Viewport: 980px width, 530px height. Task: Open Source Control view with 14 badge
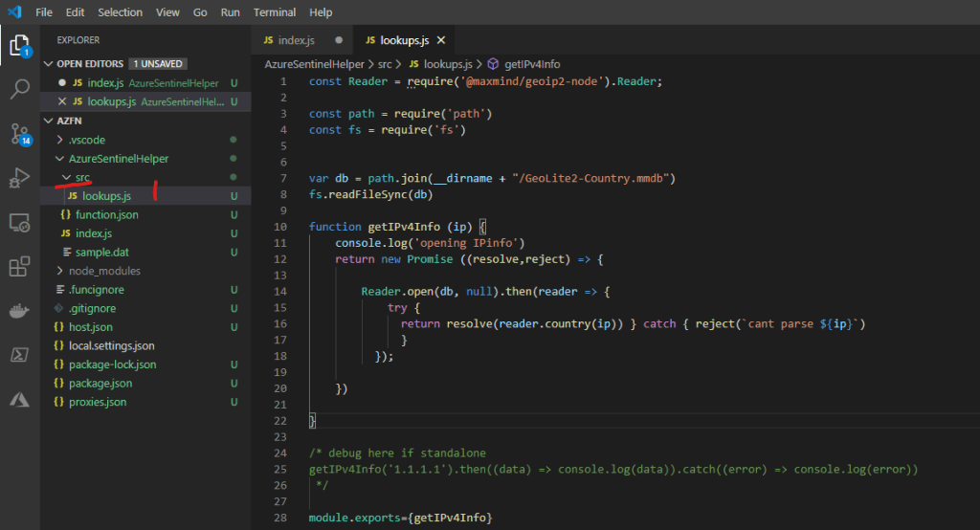tap(19, 133)
